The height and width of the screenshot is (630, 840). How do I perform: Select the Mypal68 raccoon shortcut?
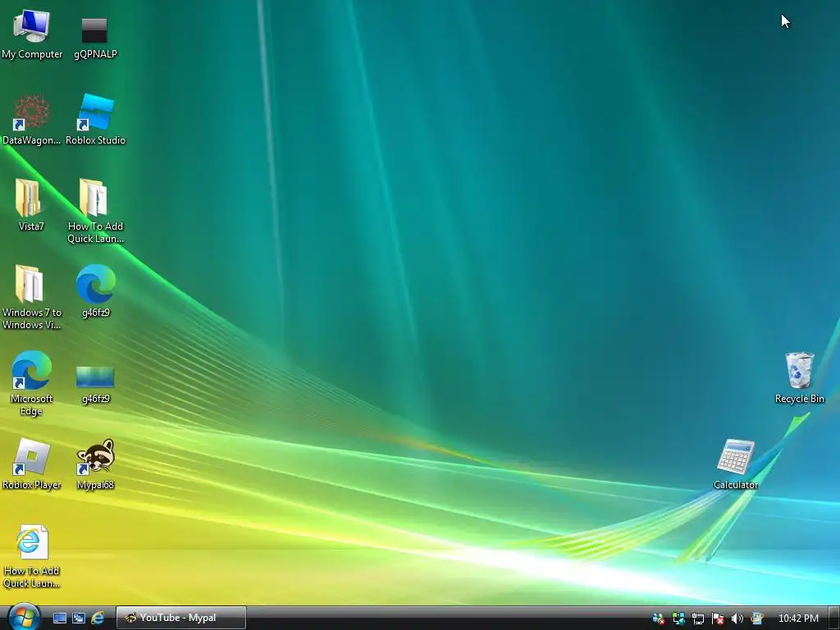tap(95, 464)
